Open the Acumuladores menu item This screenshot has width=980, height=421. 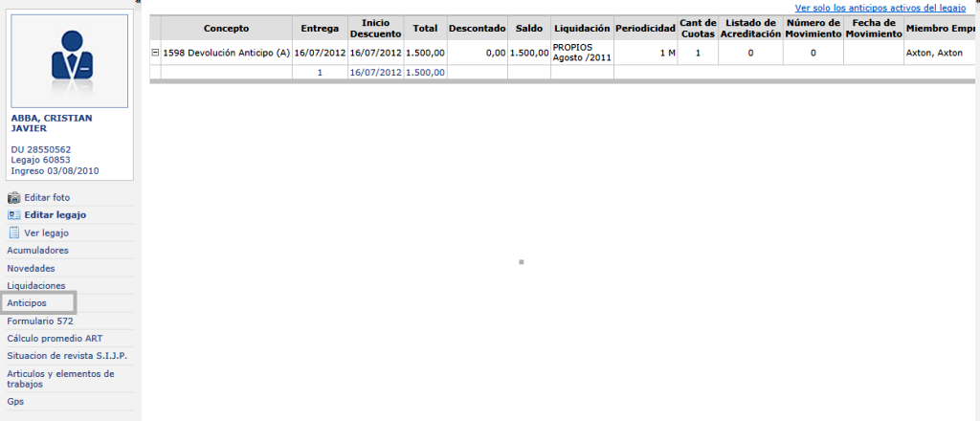pyautogui.click(x=37, y=251)
